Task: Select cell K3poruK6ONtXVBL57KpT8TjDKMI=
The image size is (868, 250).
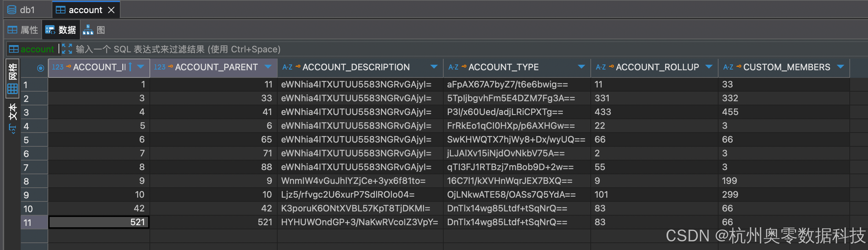Action: [360, 208]
